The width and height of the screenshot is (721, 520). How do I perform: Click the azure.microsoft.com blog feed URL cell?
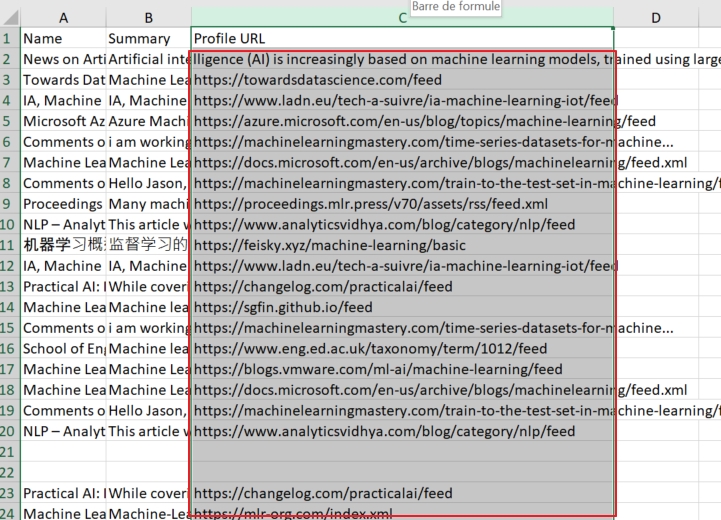point(402,121)
